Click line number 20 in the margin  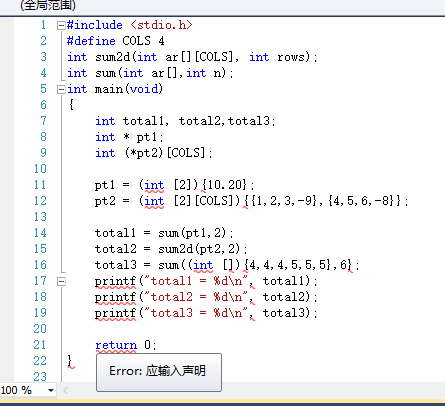tap(40, 329)
